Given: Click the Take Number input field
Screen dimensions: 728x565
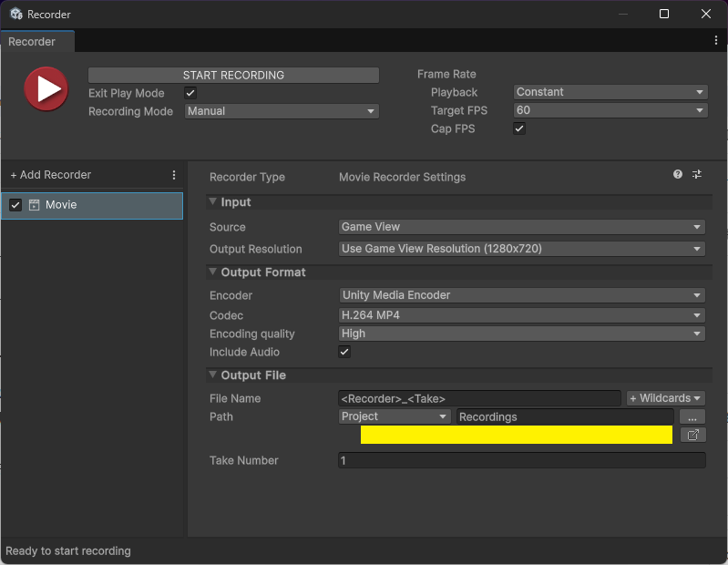Looking at the screenshot, I should (521, 461).
